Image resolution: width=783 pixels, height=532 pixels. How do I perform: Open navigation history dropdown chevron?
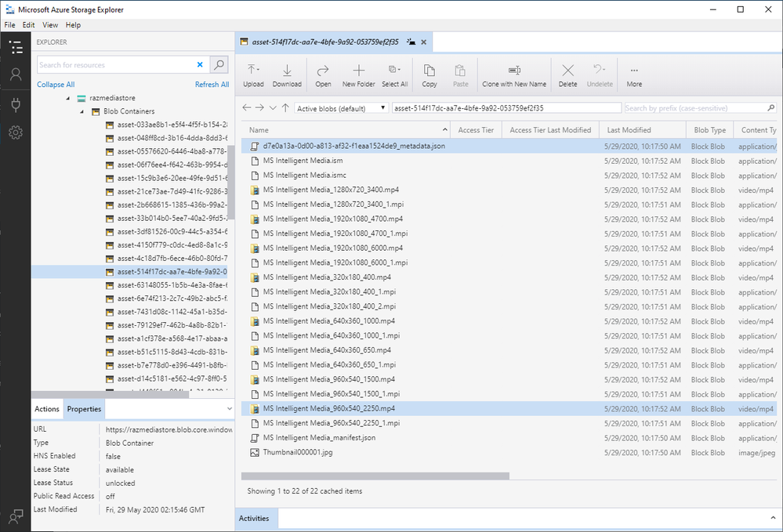[273, 107]
